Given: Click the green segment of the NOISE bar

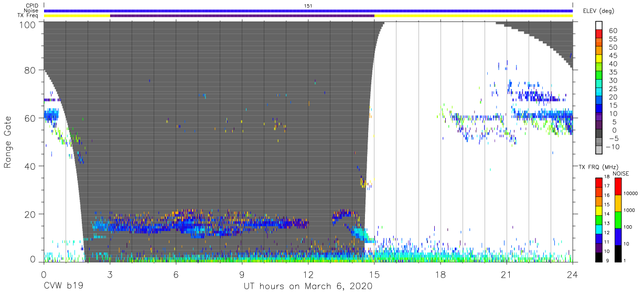Looking at the screenshot, I should pos(618,219).
